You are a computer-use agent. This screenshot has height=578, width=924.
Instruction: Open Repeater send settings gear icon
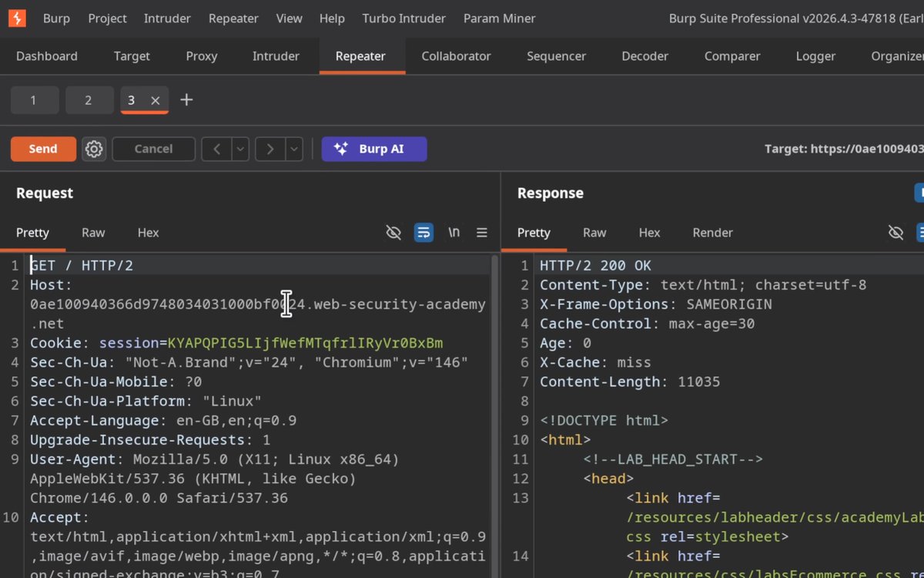click(x=94, y=149)
